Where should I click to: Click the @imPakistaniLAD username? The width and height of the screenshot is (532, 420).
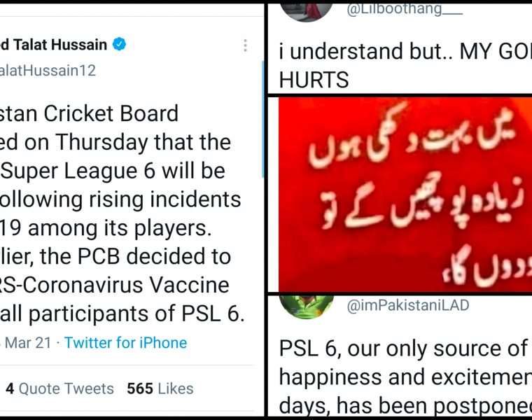click(408, 305)
